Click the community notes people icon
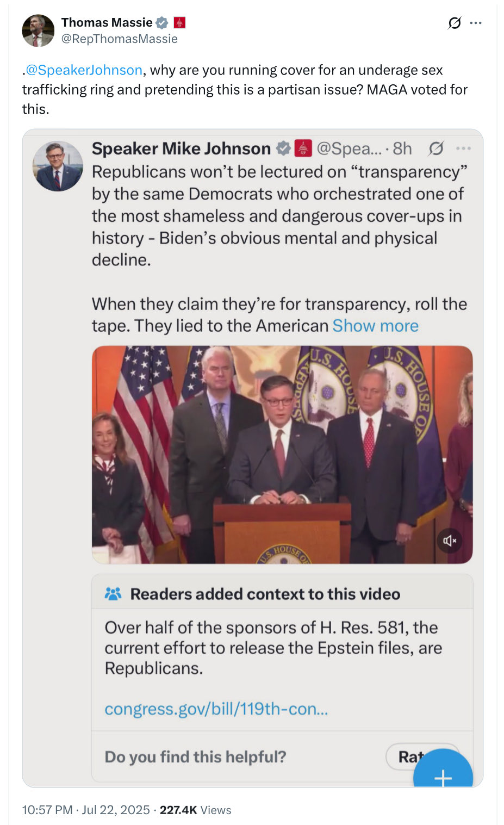 [x=113, y=594]
